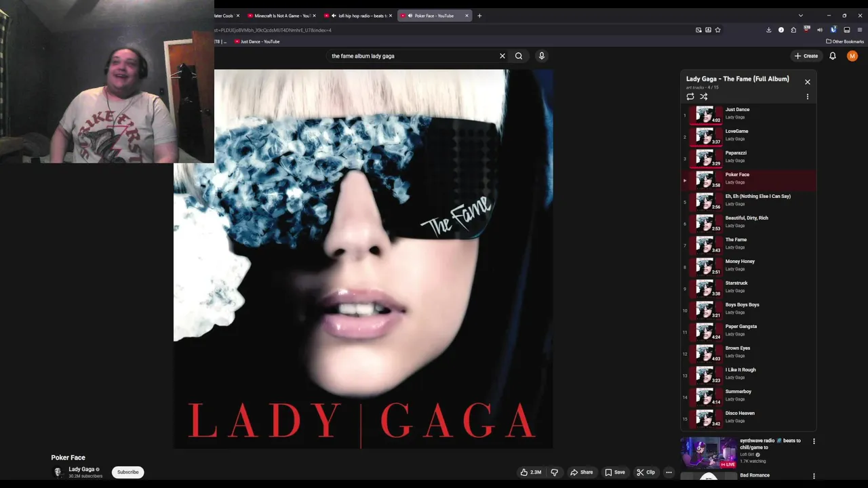The width and height of the screenshot is (868, 488).
Task: Open the blue shield extension icon
Action: (x=833, y=30)
